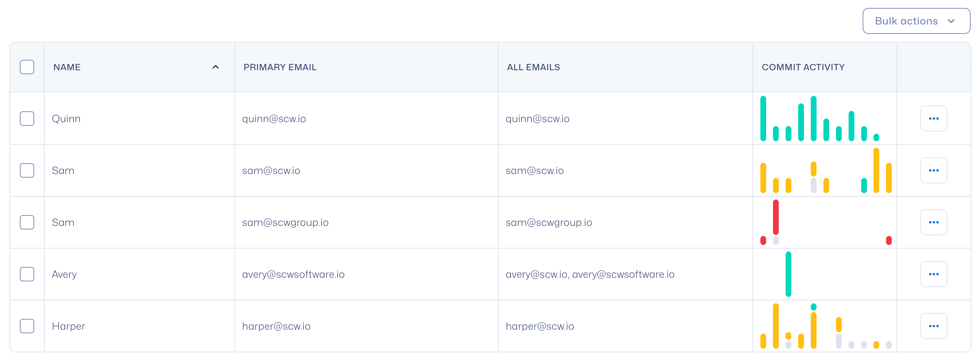Click Quinn's commit activity chart
Image resolution: width=980 pixels, height=361 pixels.
[x=819, y=119]
